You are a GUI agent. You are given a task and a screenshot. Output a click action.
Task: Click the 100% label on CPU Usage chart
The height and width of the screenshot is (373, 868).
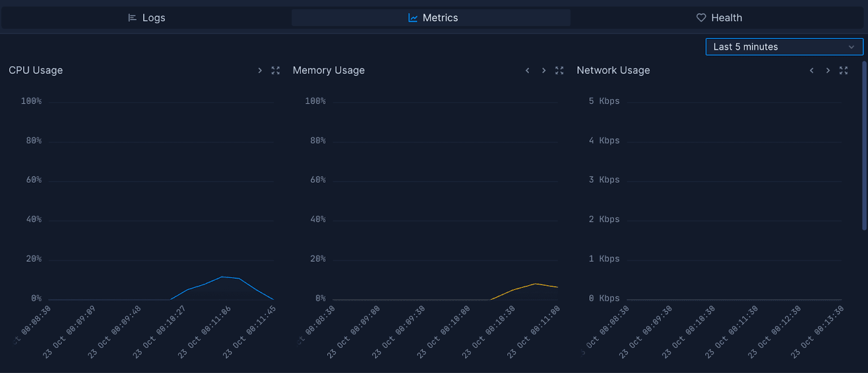pos(31,101)
